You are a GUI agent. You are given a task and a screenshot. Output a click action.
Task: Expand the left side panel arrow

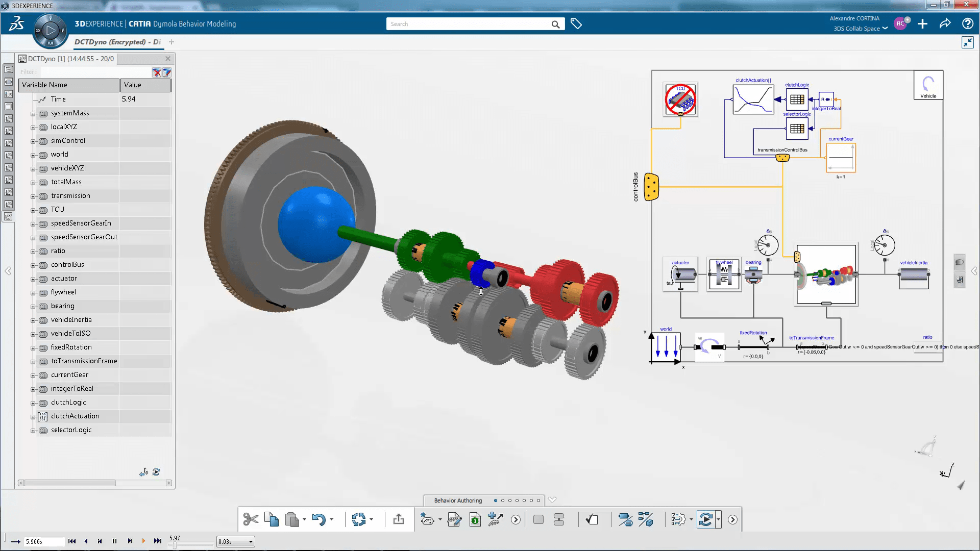tap(8, 271)
